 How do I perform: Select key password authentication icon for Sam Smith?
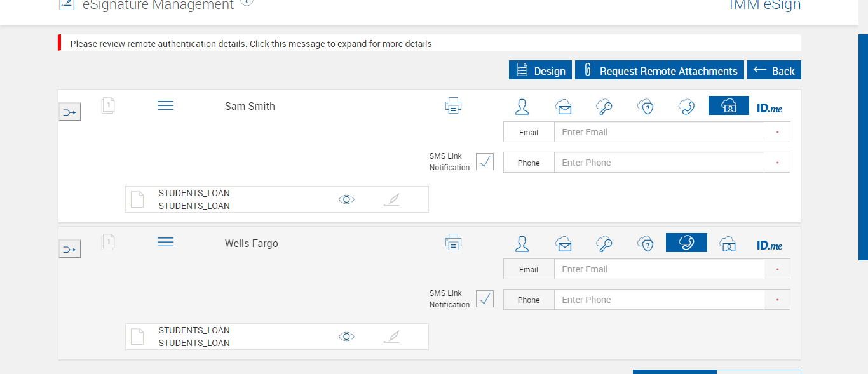(x=604, y=107)
